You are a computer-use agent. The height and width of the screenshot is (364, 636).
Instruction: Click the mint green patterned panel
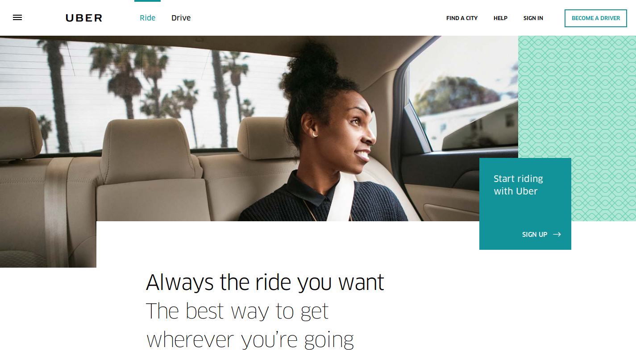pyautogui.click(x=577, y=98)
